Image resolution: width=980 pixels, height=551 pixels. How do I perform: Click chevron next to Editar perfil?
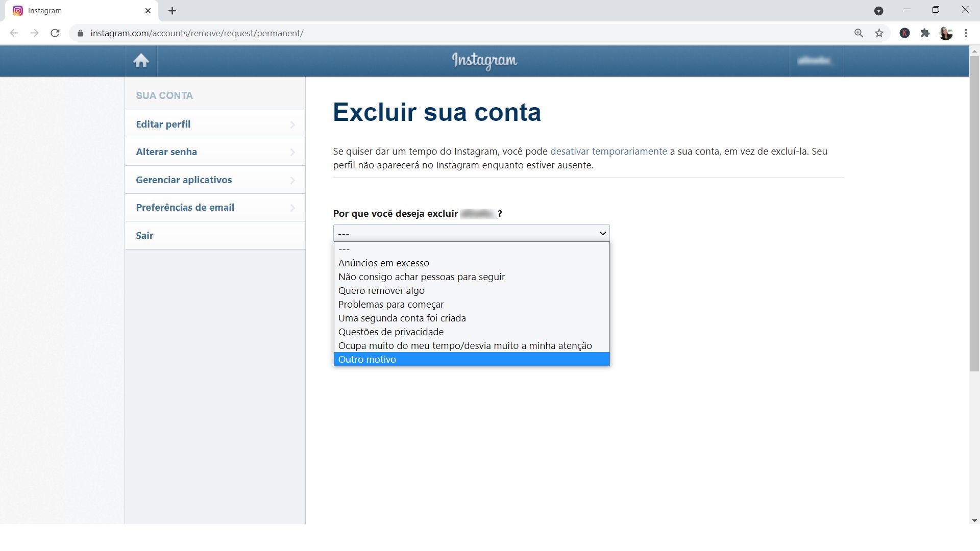(x=292, y=124)
